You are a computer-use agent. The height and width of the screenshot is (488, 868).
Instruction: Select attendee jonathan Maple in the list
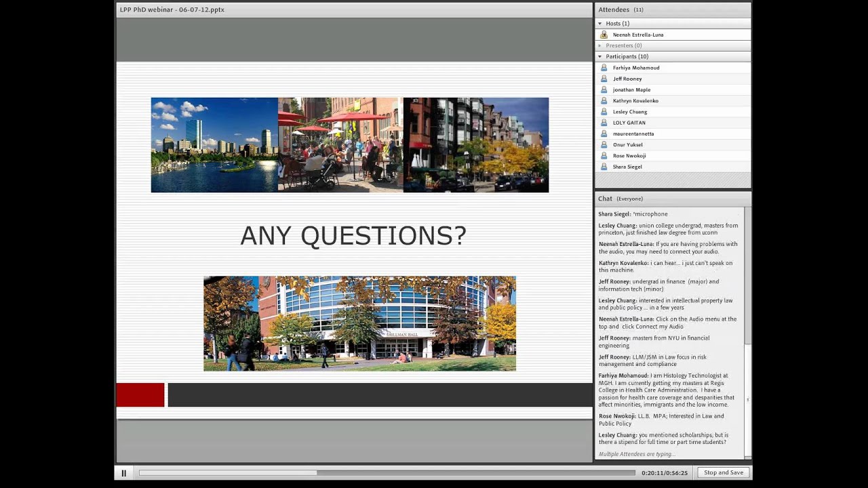point(673,89)
